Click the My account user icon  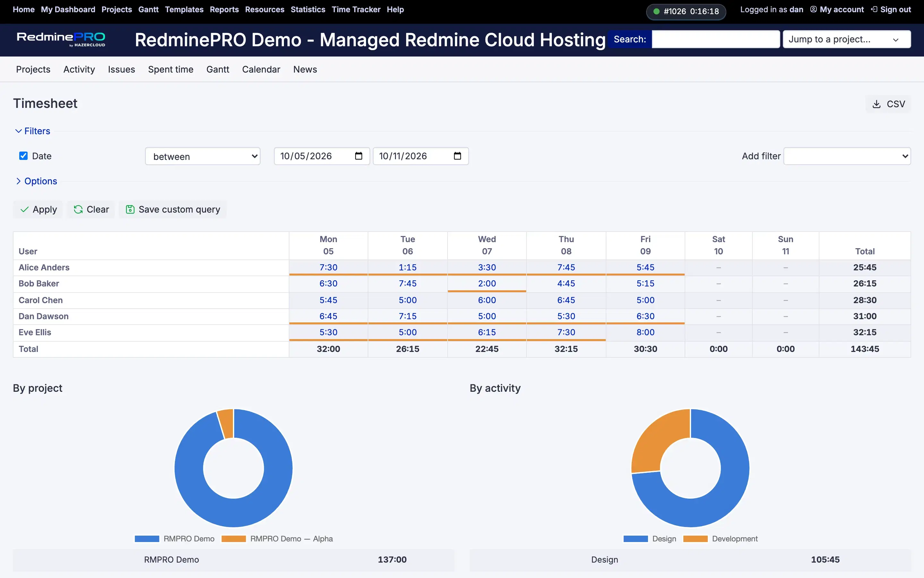(814, 9)
